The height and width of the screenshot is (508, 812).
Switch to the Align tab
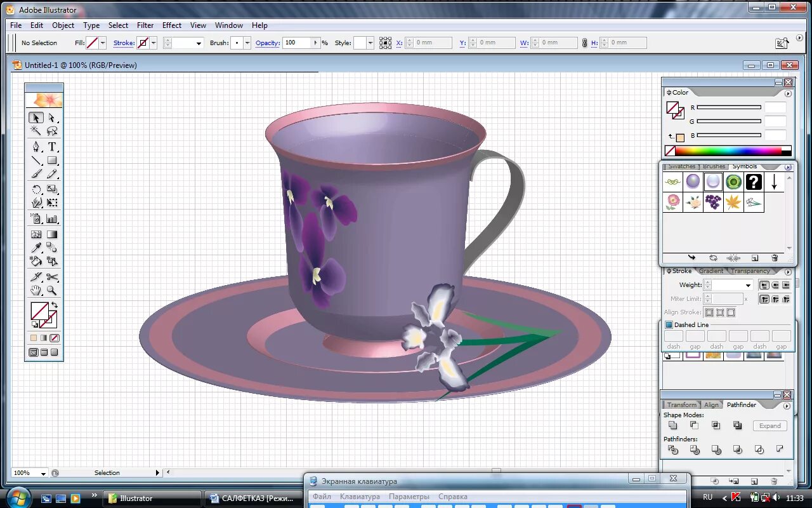click(711, 404)
